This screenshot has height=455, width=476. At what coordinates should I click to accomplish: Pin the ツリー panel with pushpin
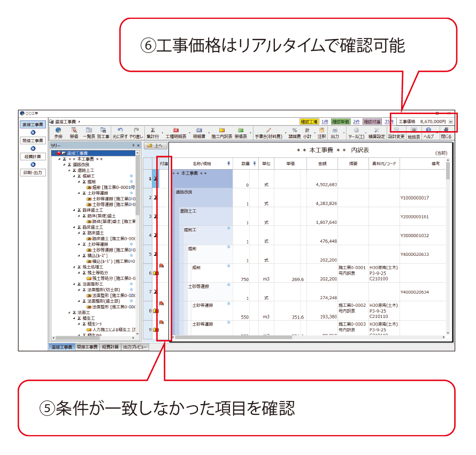pos(133,146)
